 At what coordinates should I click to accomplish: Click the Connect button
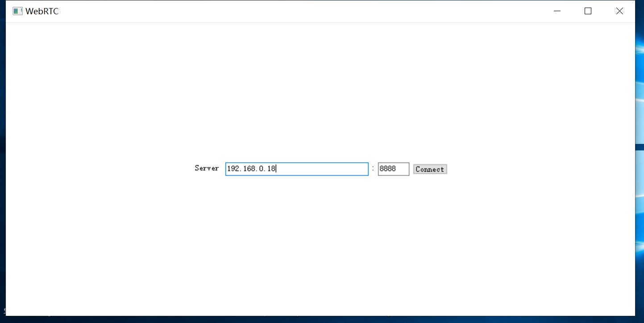pos(430,169)
